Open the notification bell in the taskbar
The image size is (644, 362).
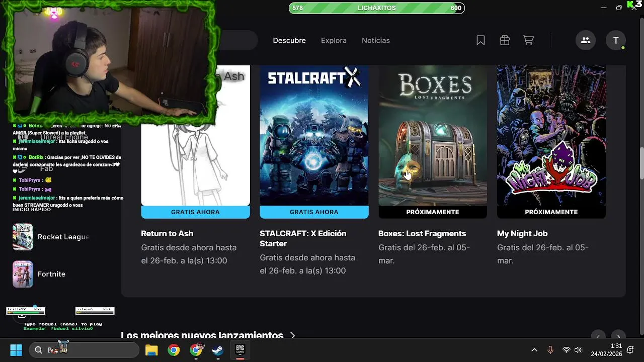click(x=631, y=350)
